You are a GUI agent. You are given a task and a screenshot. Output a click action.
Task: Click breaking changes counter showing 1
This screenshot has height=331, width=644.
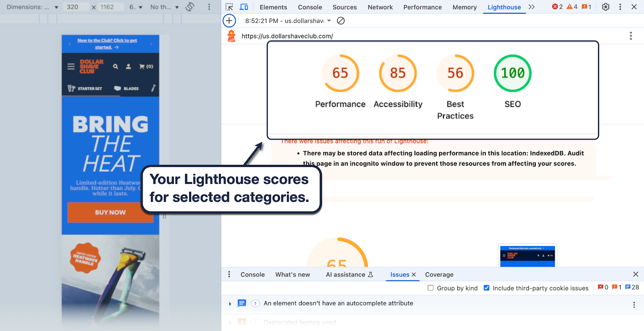pos(617,287)
